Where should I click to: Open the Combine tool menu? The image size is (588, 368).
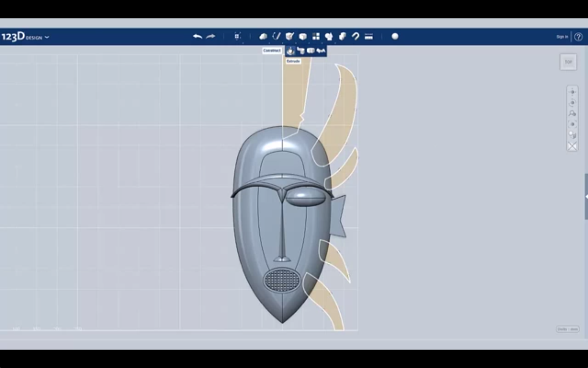pyautogui.click(x=342, y=36)
